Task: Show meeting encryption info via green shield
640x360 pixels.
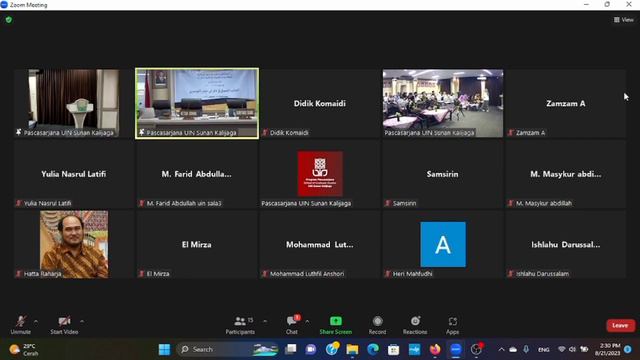Action: tap(9, 20)
